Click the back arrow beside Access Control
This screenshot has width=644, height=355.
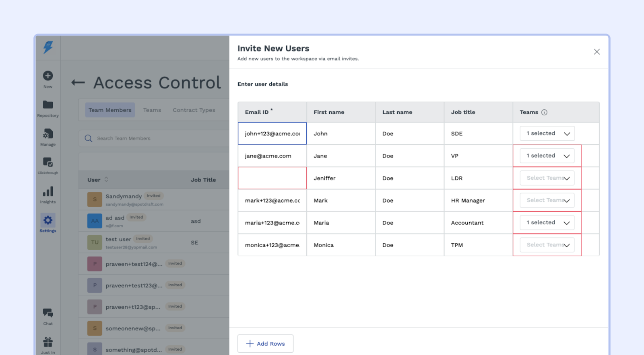tap(78, 83)
